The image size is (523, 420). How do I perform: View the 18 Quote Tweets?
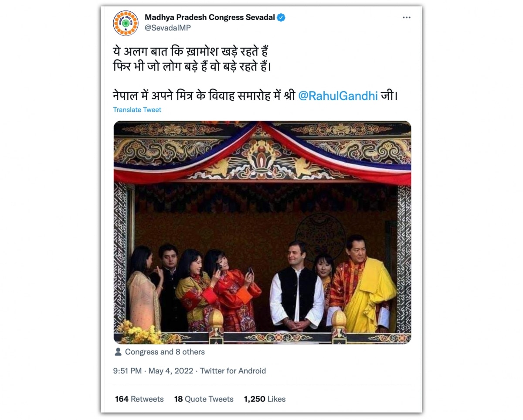pyautogui.click(x=204, y=399)
